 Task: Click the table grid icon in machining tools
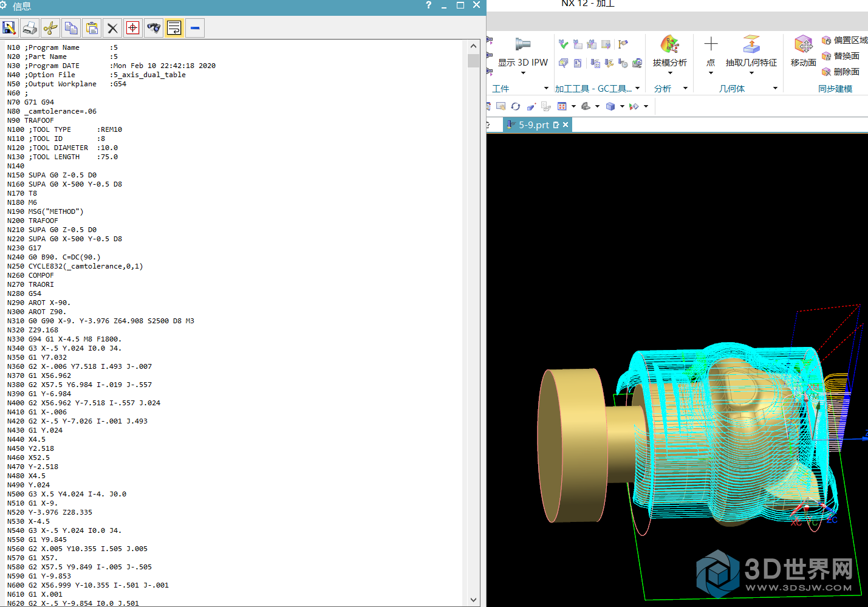pos(606,44)
